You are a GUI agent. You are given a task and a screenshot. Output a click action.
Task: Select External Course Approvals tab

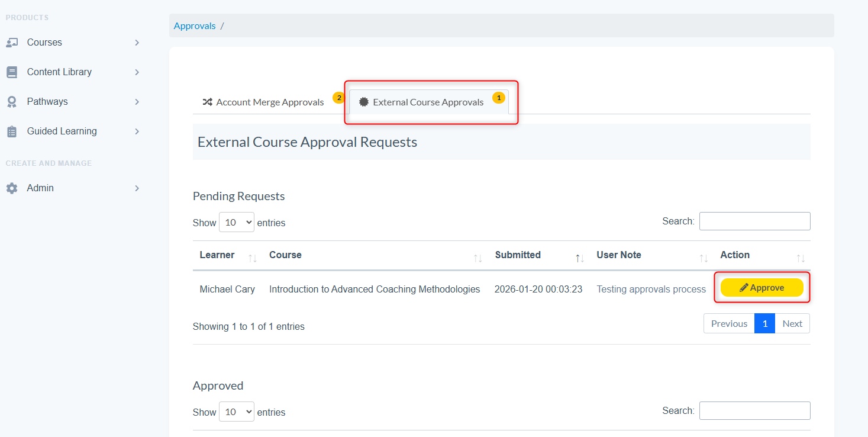(x=429, y=102)
